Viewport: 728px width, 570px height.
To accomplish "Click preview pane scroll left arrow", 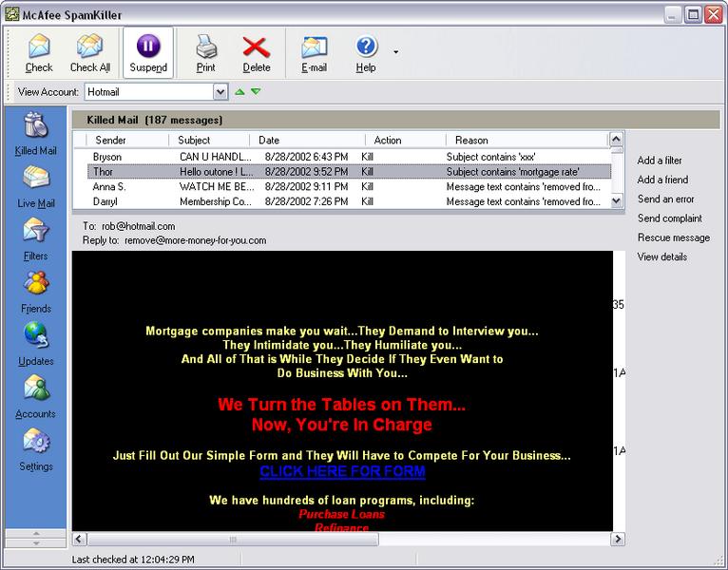I will tap(79, 539).
